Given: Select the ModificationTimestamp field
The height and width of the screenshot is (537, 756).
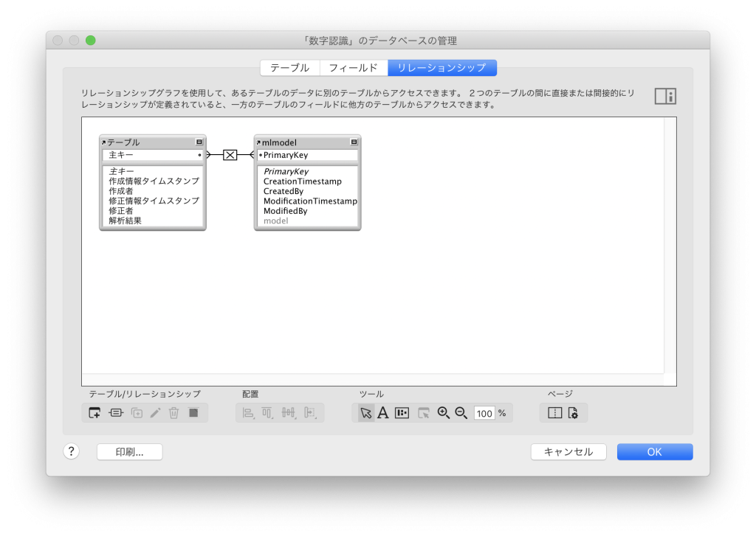Looking at the screenshot, I should point(310,201).
